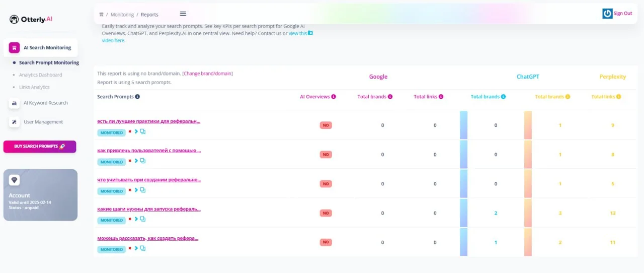Toggle MONITORED badge for 'есть ли лучшие практики'
Image resolution: width=644 pixels, height=273 pixels.
[x=112, y=133]
